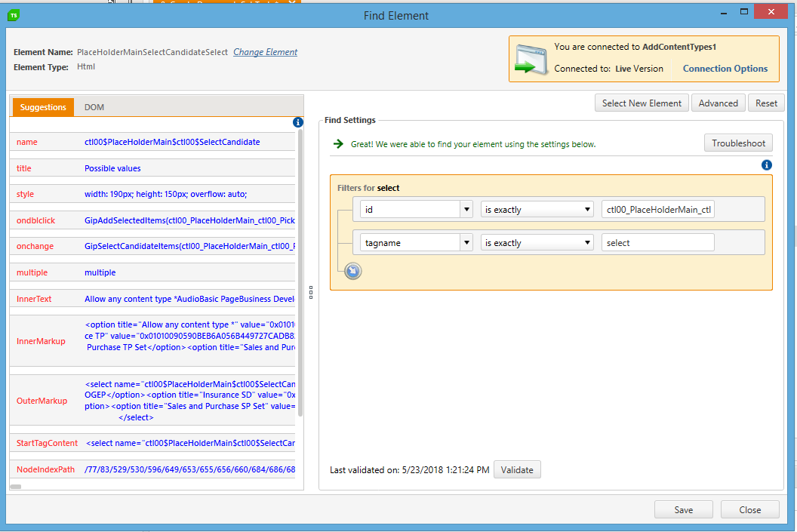
Task: Click the TS application logo icon
Action: pyautogui.click(x=14, y=15)
